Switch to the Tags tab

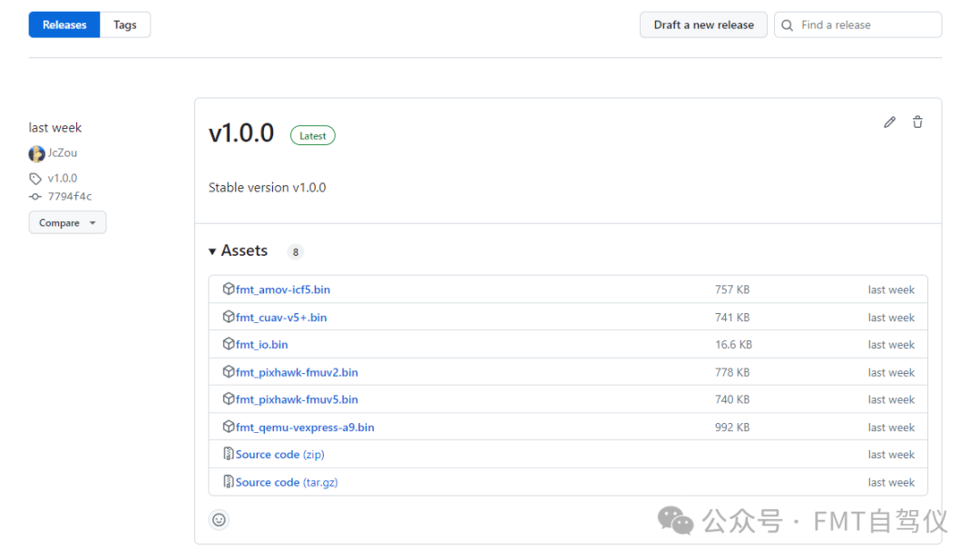[x=125, y=25]
